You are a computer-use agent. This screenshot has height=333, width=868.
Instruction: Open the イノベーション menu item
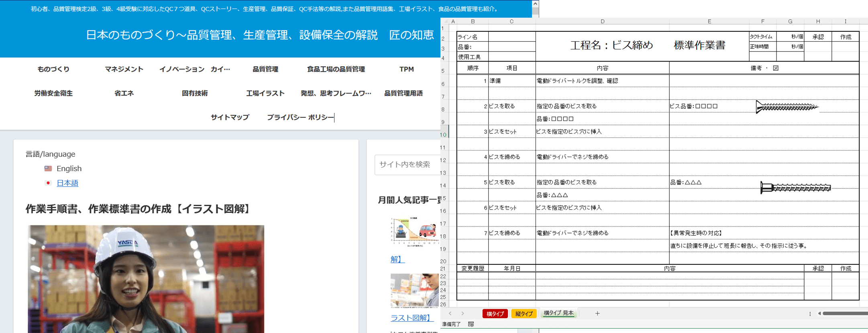195,69
